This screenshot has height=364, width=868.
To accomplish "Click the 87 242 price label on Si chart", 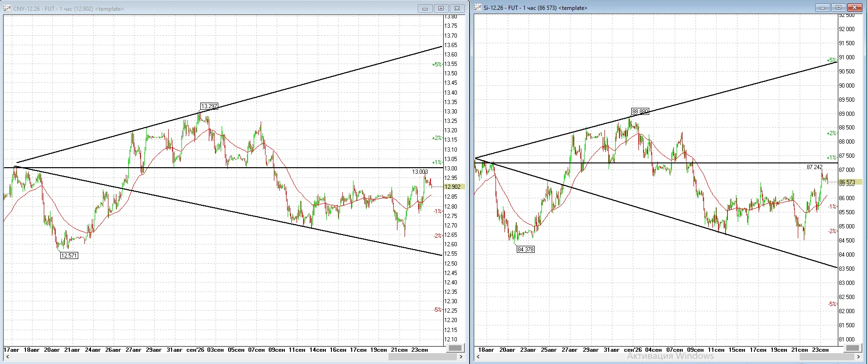I will (x=815, y=167).
